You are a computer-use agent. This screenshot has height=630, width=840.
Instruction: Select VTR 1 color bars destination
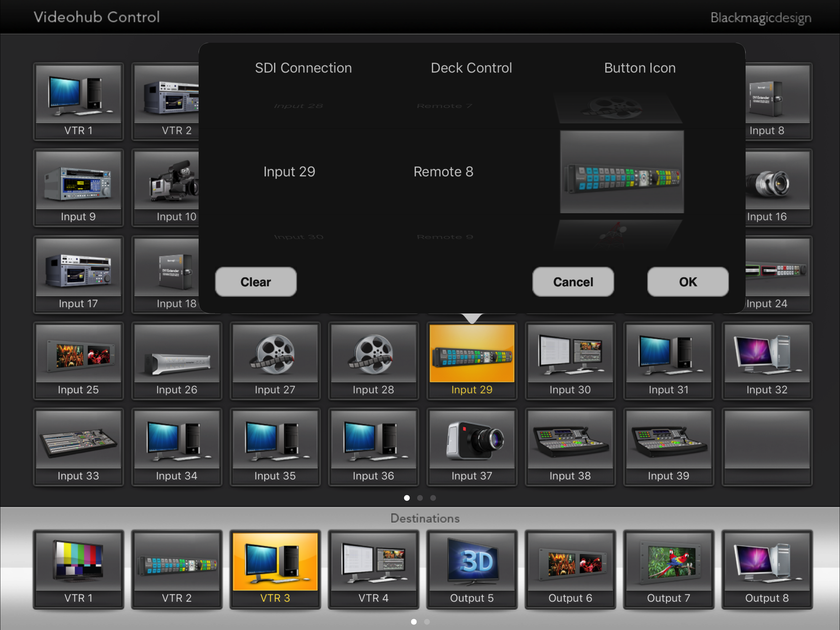pyautogui.click(x=78, y=570)
